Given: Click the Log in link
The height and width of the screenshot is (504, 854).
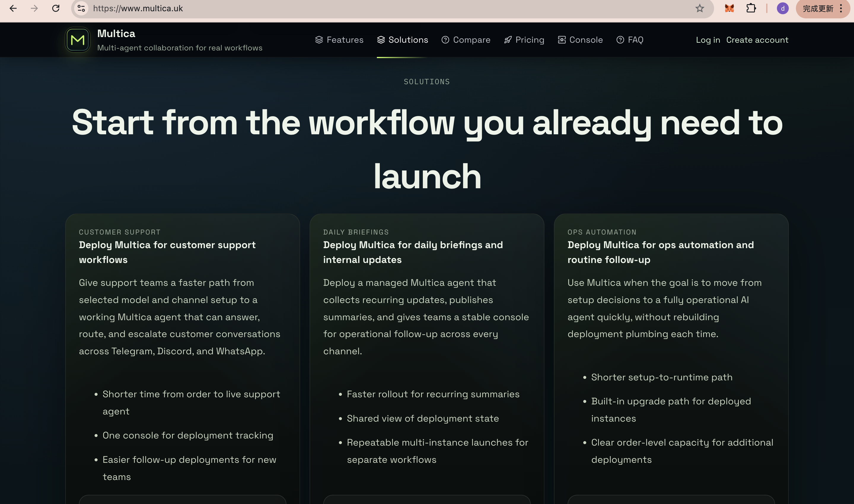Looking at the screenshot, I should pyautogui.click(x=708, y=40).
